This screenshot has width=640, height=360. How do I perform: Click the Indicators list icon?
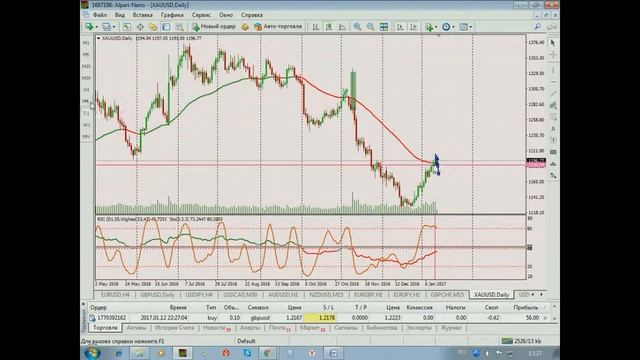click(x=429, y=27)
